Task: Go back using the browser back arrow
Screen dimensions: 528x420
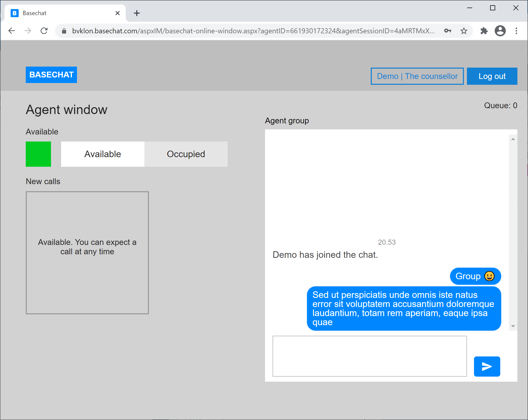Action: coord(12,31)
